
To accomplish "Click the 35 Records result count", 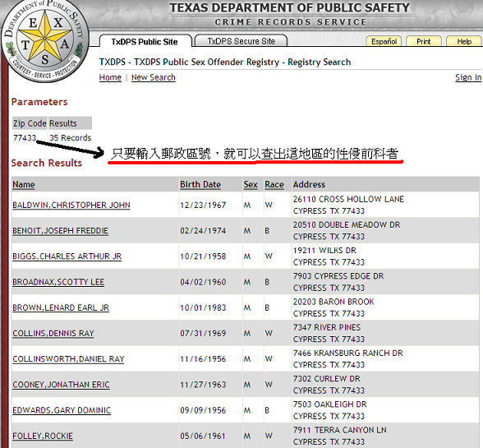I will (x=71, y=138).
